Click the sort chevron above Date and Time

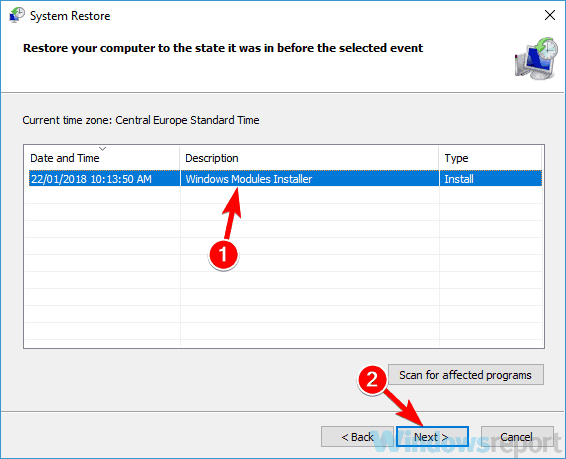point(103,149)
